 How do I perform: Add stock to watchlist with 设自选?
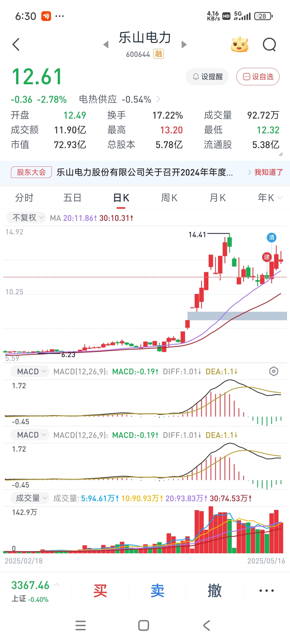tap(258, 77)
